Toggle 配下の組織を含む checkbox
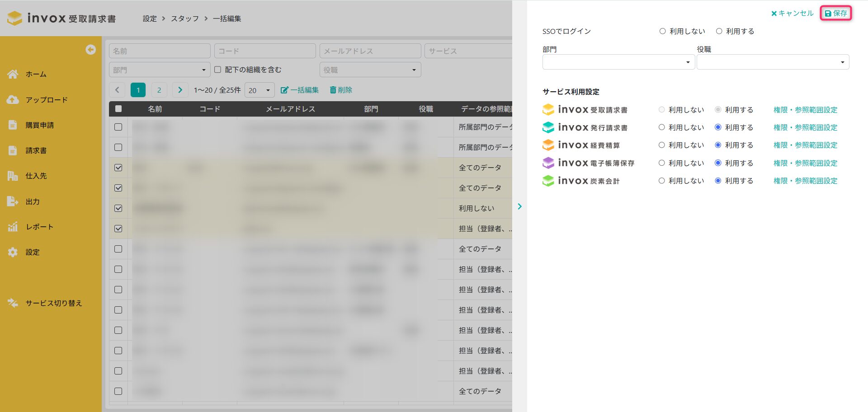 point(217,70)
